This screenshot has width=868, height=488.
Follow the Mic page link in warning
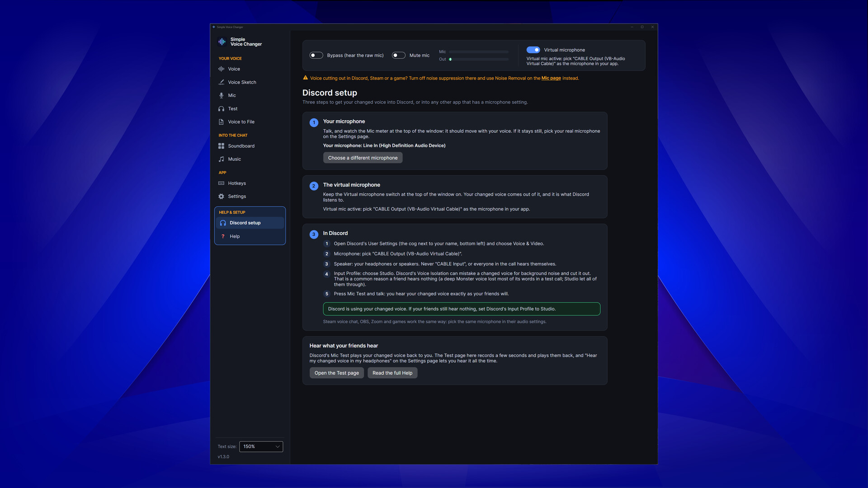[551, 78]
